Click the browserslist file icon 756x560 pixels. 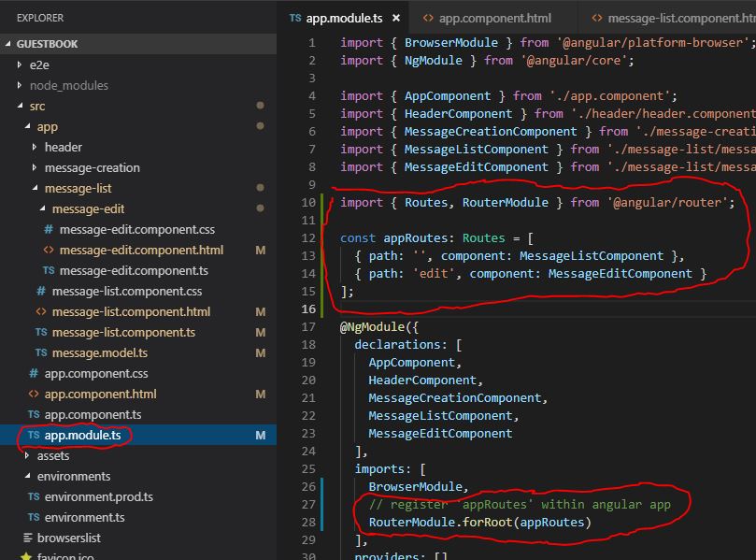pos(28,538)
